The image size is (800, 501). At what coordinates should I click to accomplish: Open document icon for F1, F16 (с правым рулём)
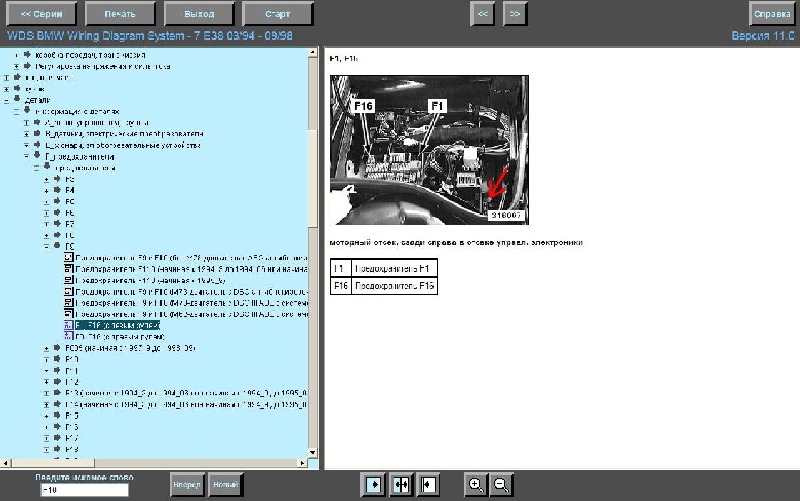(69, 336)
